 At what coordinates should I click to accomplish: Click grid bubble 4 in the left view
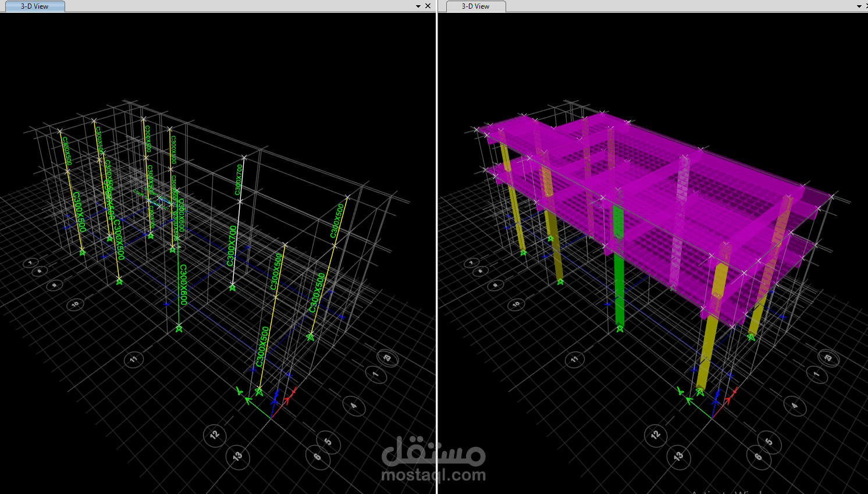click(353, 406)
